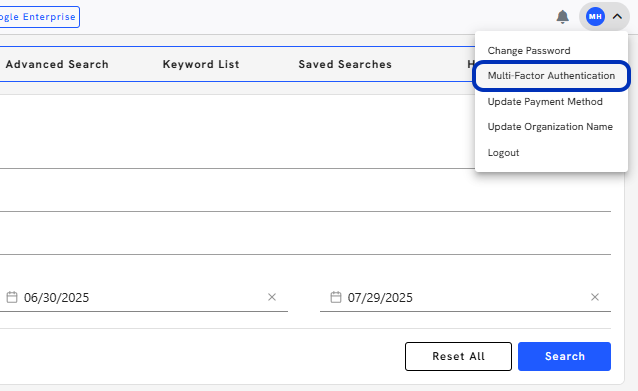Open calendar for 07/29/2025 date
Viewport: 638px width, 391px height.
(x=336, y=297)
